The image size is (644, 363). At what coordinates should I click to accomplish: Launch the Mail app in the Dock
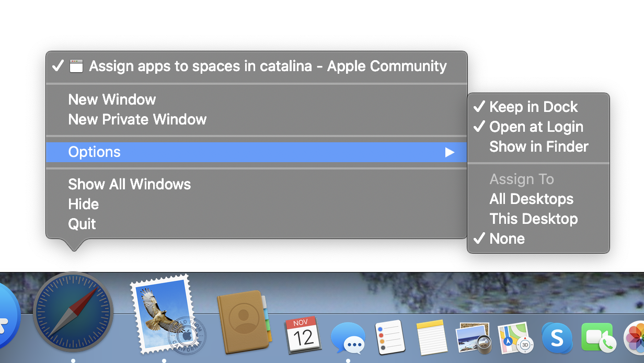click(167, 315)
